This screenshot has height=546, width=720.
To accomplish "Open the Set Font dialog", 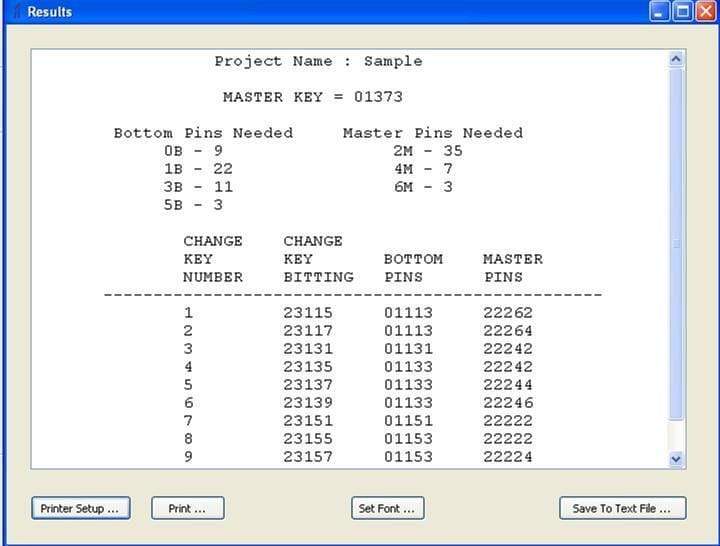I will tap(386, 508).
